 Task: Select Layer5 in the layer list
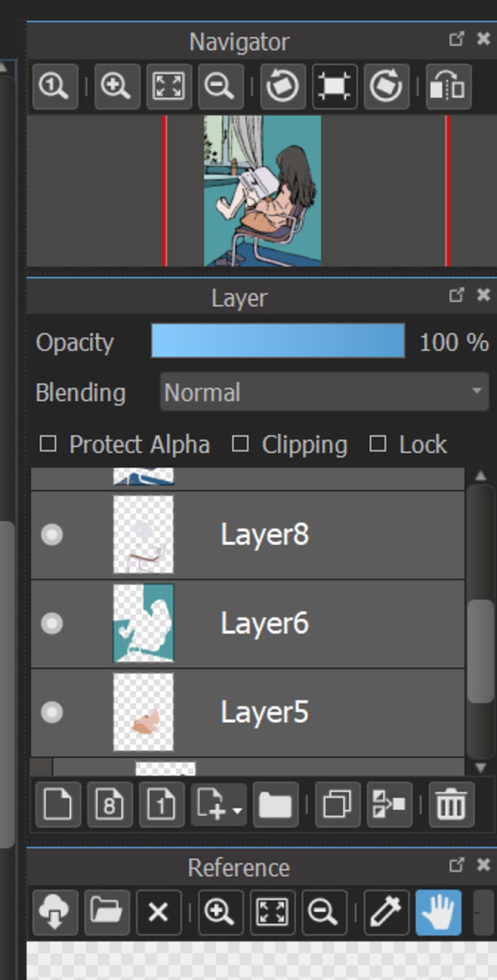click(265, 712)
